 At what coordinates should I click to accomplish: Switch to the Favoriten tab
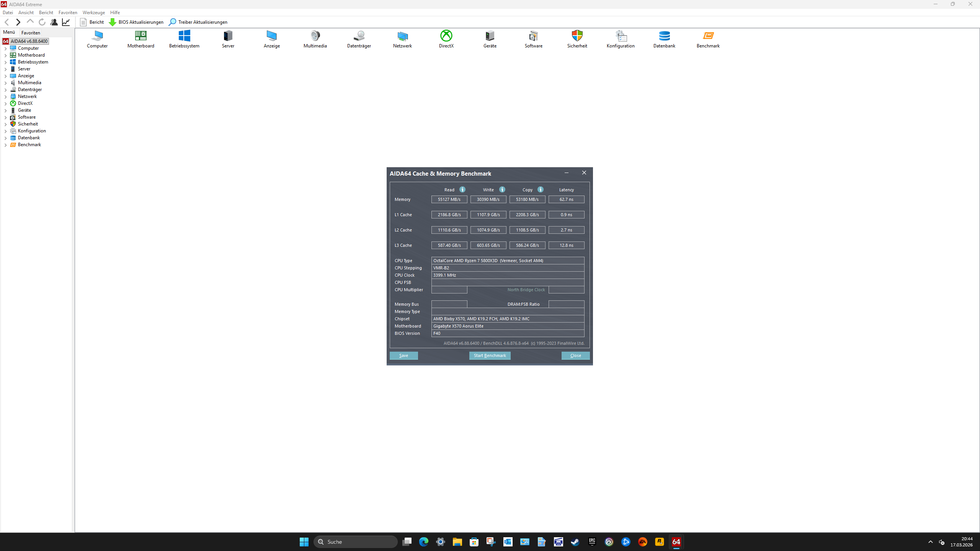tap(31, 33)
